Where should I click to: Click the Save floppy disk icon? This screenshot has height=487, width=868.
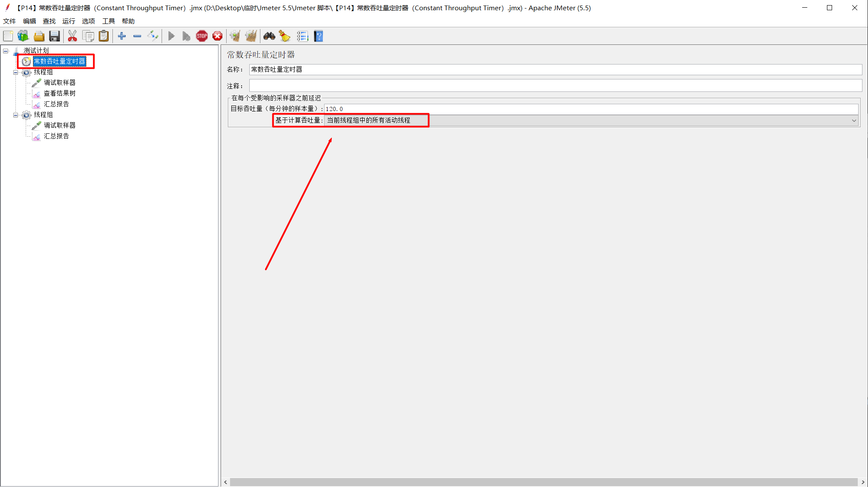[54, 36]
